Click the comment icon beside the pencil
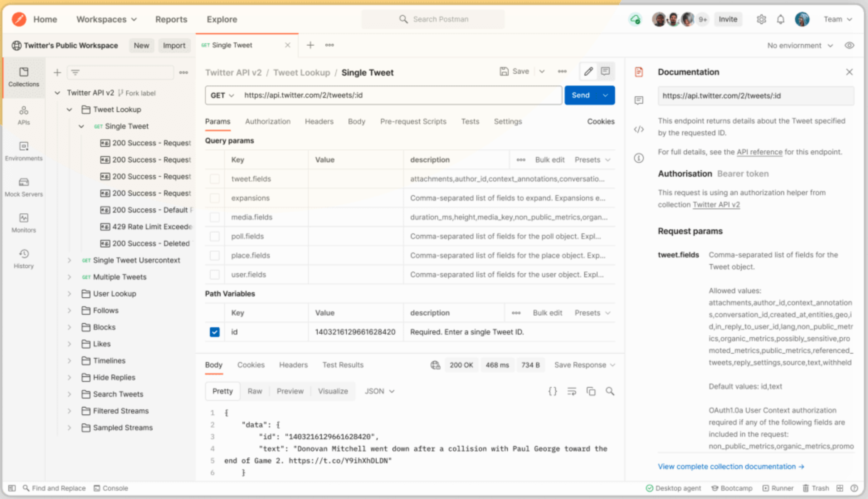Viewport: 868px width, 499px height. (x=605, y=71)
